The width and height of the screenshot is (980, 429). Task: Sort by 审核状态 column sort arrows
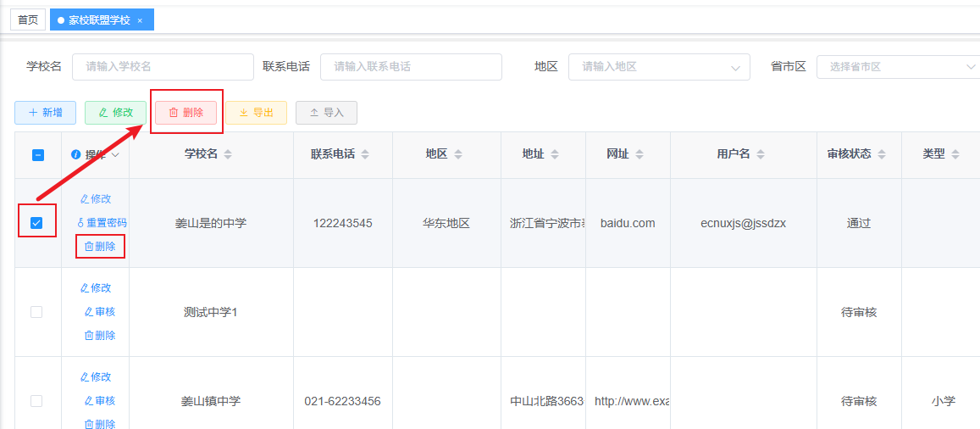pos(882,154)
